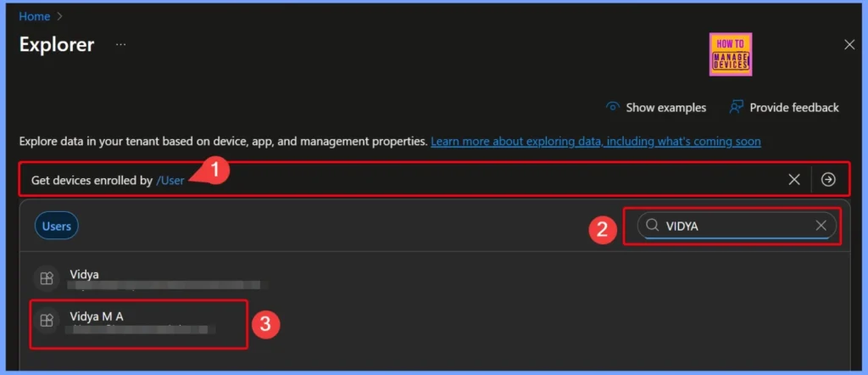This screenshot has height=375, width=868.
Task: Focus the VIDYA search field
Action: click(737, 226)
